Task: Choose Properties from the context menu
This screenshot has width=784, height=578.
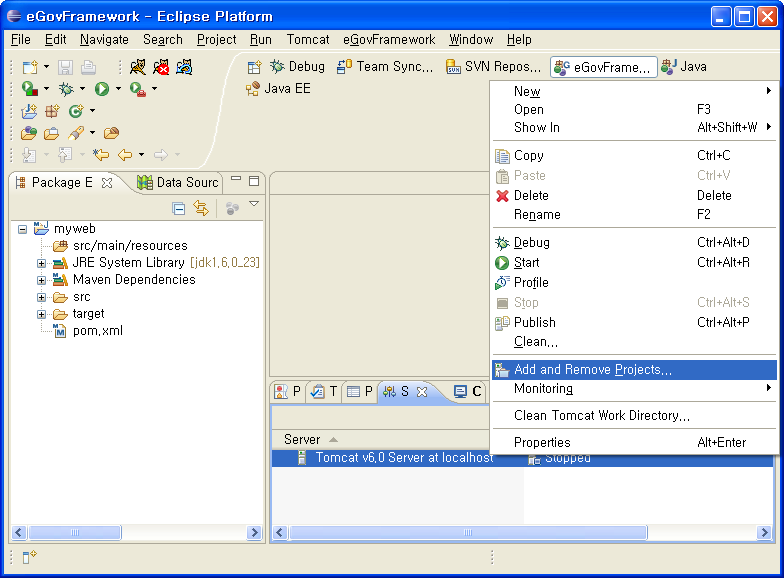Action: click(634, 442)
